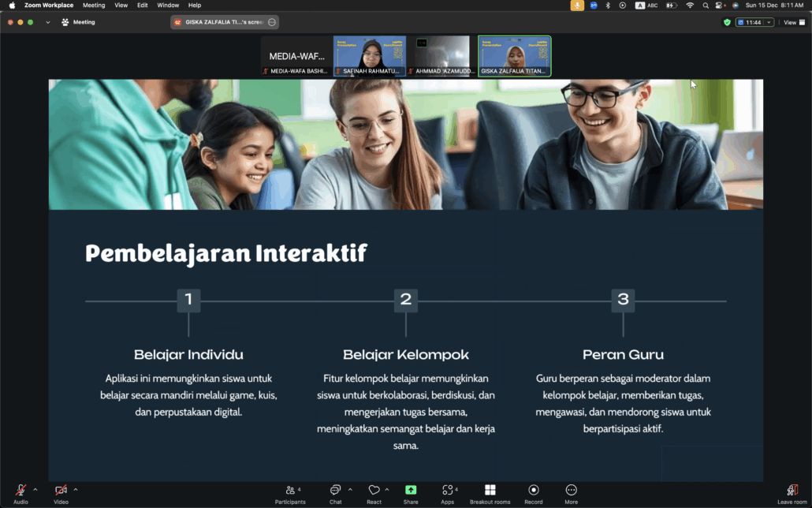Start the camera with the Video button
Screen dimensions: 812x508
click(61, 494)
